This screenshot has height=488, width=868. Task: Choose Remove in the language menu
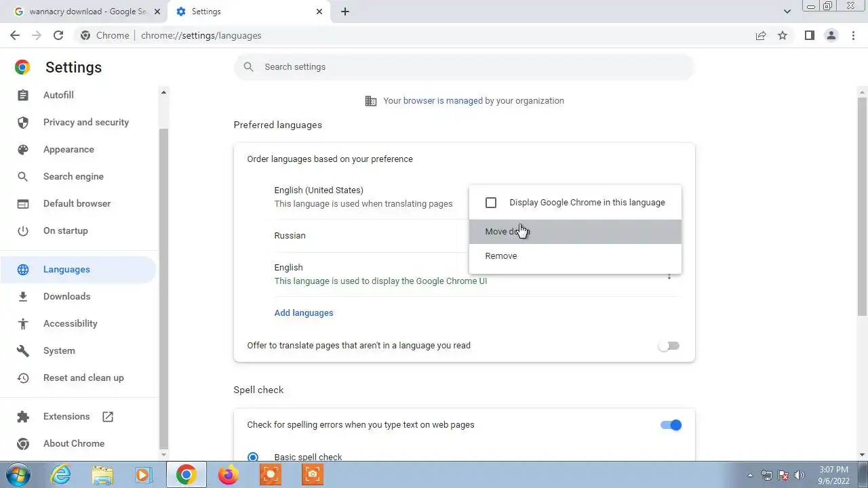click(575, 256)
